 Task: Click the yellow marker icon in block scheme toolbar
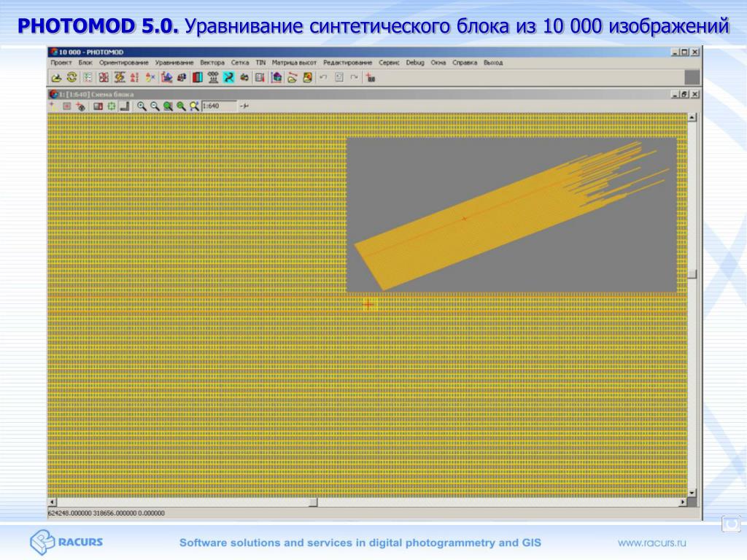pyautogui.click(x=53, y=106)
